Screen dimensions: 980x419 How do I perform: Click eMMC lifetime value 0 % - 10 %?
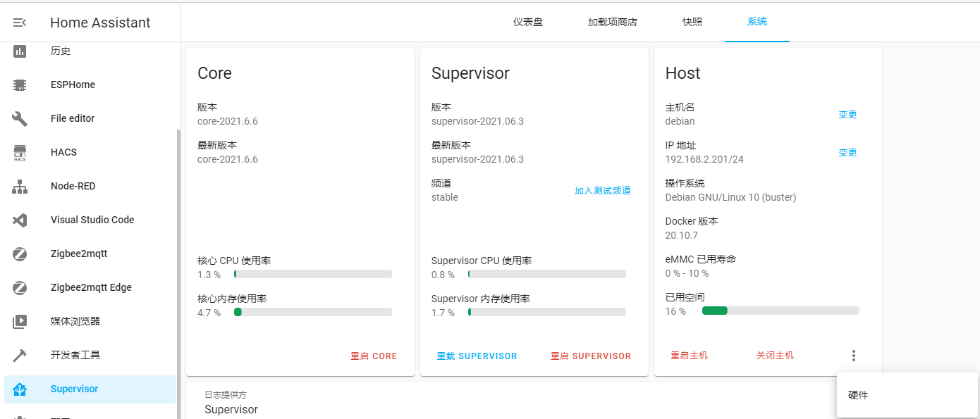pyautogui.click(x=687, y=273)
